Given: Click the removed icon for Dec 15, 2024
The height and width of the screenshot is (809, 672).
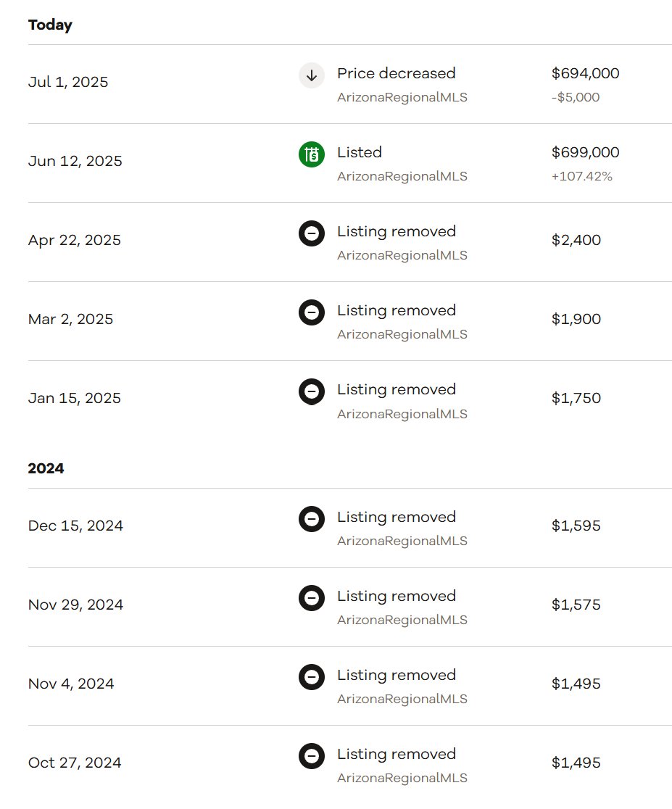Looking at the screenshot, I should [311, 518].
